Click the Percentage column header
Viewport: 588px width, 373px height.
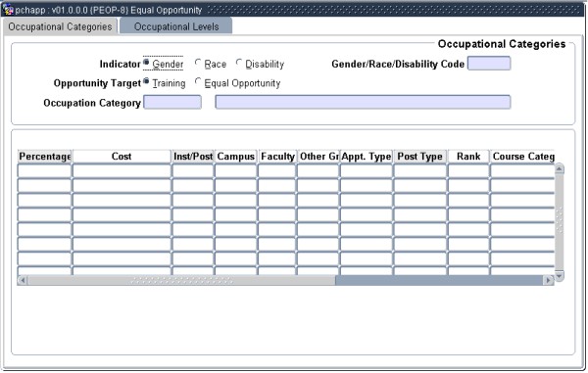(x=45, y=157)
